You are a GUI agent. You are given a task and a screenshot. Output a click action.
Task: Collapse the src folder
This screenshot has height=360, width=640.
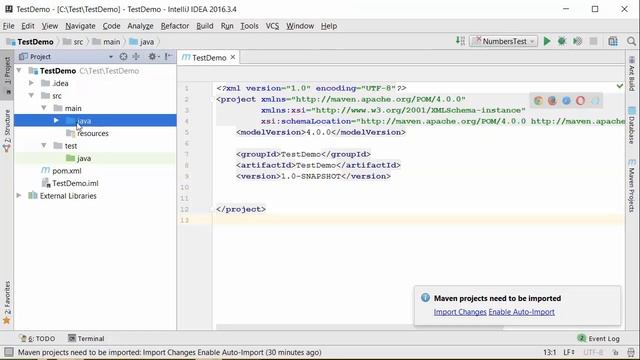31,96
